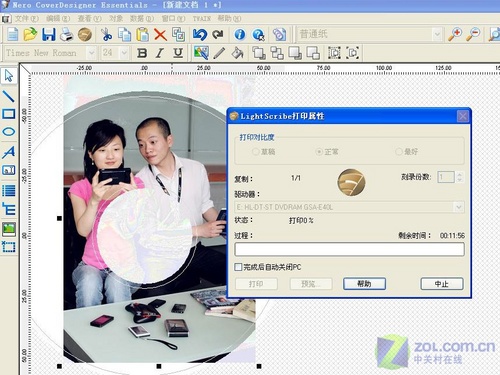Image resolution: width=500 pixels, height=375 pixels.
Task: Toggle Italic formatting
Action: tap(160, 53)
